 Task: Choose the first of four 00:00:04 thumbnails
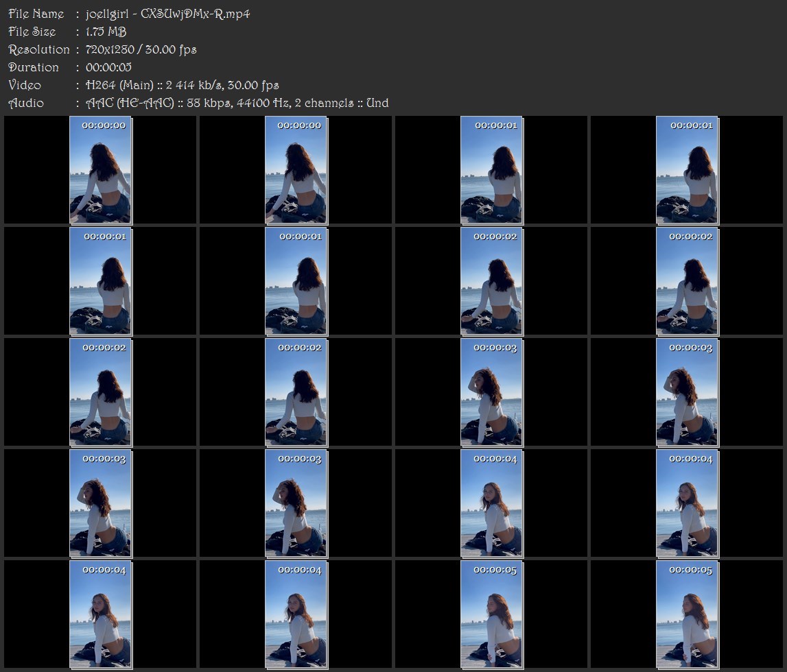point(492,503)
